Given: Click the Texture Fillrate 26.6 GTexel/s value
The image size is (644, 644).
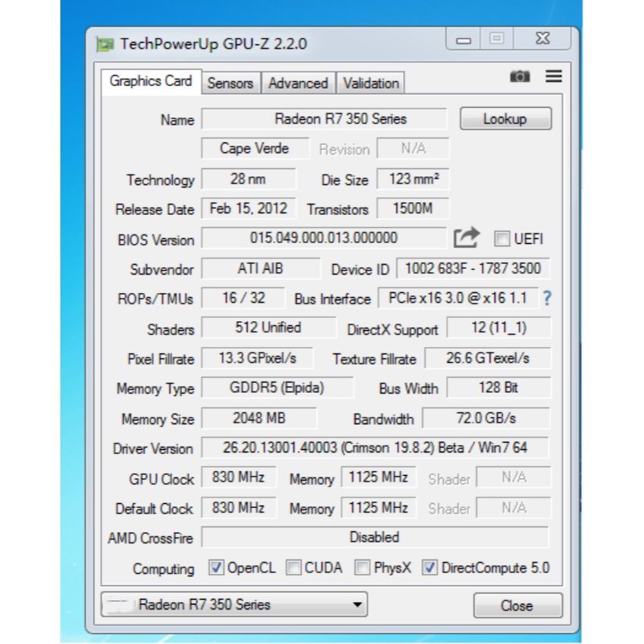Looking at the screenshot, I should tap(488, 358).
